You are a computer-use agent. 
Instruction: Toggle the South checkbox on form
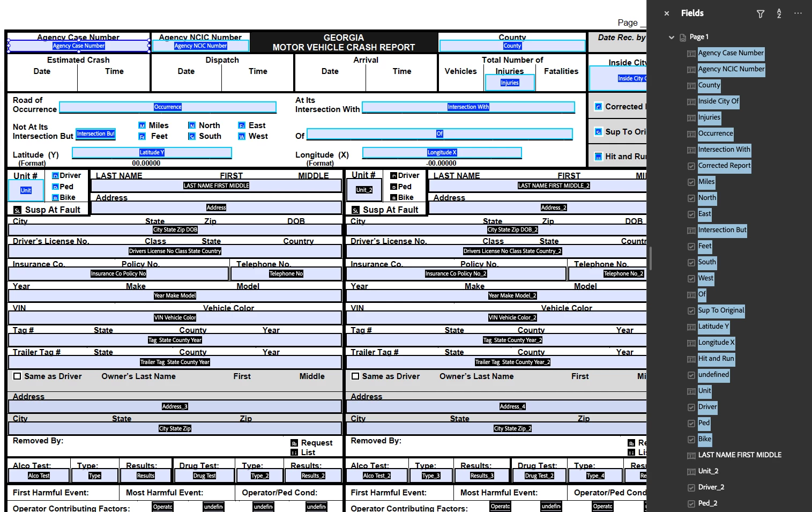pos(192,137)
